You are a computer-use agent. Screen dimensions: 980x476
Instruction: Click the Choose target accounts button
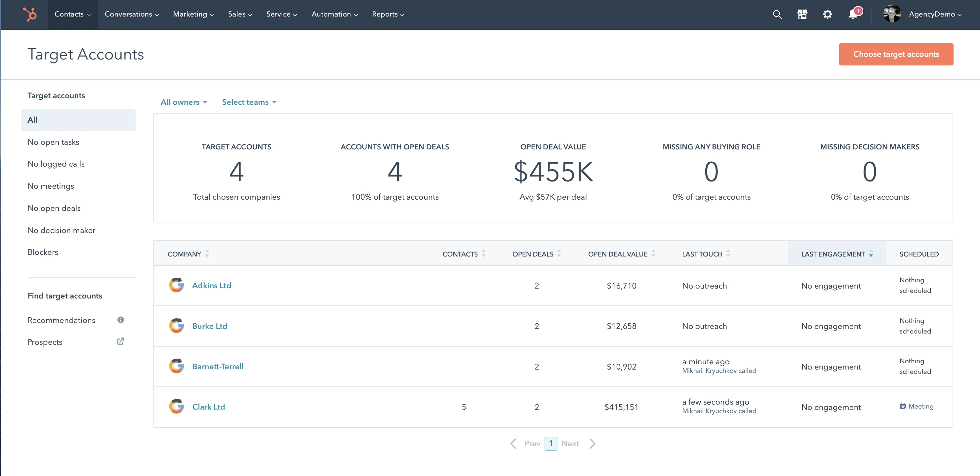(x=896, y=54)
